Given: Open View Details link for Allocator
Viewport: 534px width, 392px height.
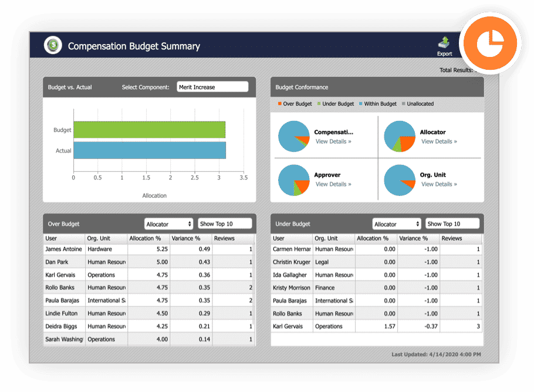Looking at the screenshot, I should 439,141.
